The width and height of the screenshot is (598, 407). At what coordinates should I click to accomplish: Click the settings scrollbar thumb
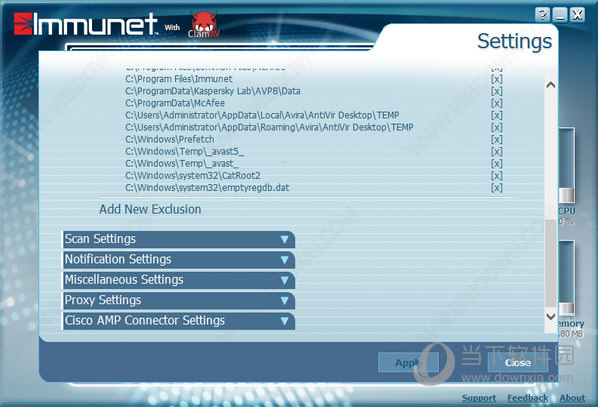(551, 263)
